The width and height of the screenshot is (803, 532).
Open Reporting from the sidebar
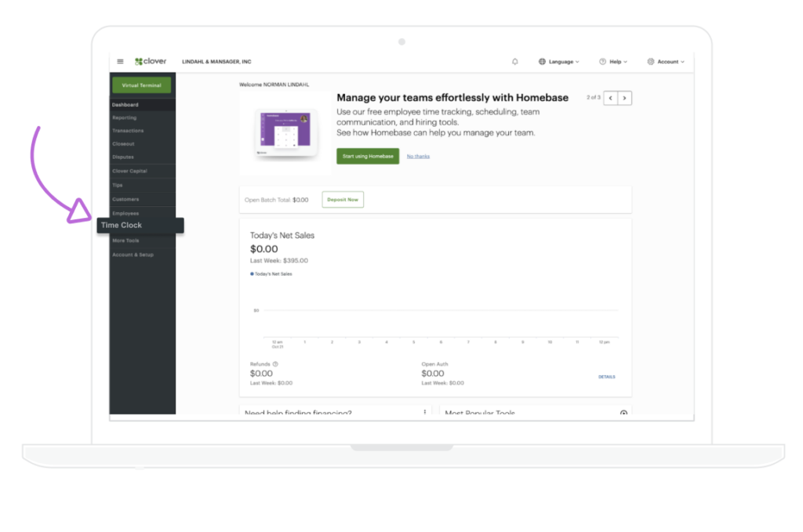(125, 118)
